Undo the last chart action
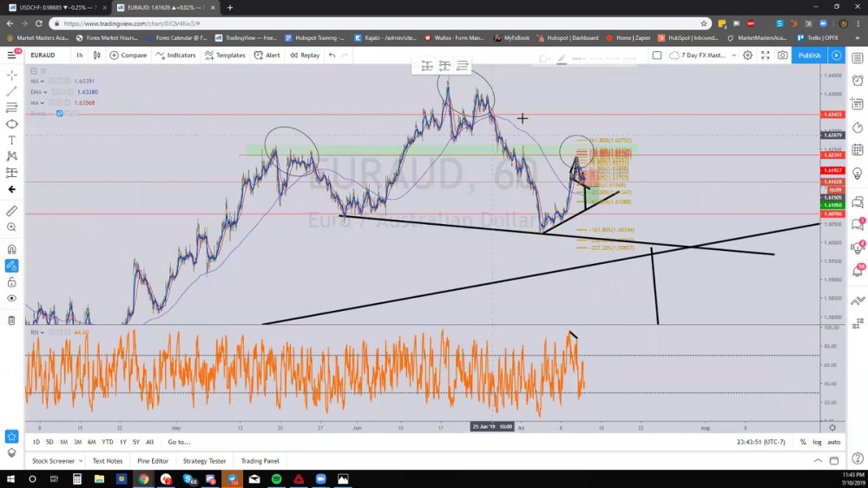This screenshot has height=488, width=868. (332, 55)
